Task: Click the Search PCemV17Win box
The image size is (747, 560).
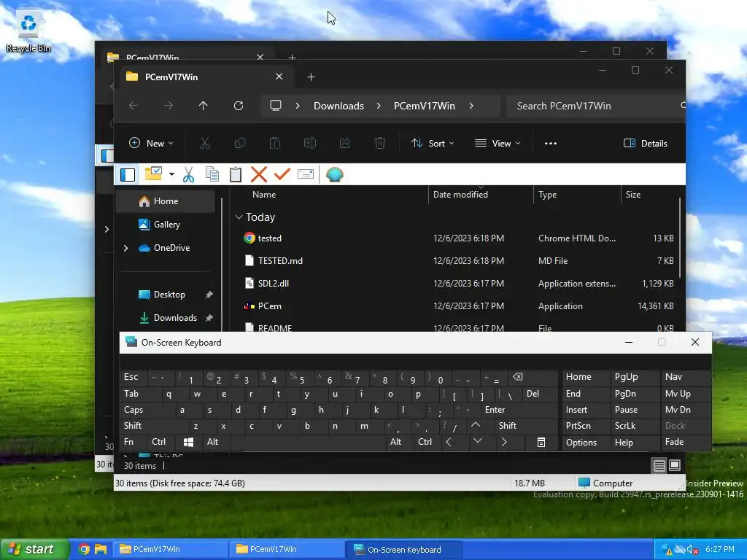Action: (x=597, y=106)
